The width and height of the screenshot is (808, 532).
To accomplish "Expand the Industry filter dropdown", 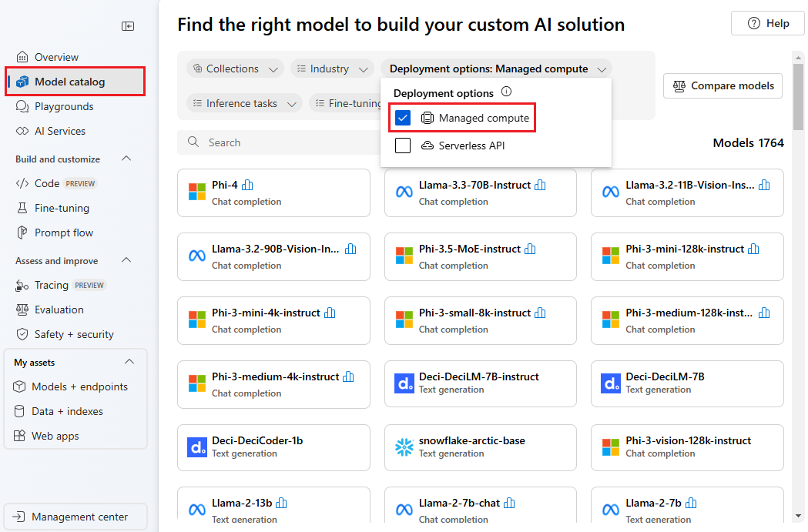I will click(333, 69).
